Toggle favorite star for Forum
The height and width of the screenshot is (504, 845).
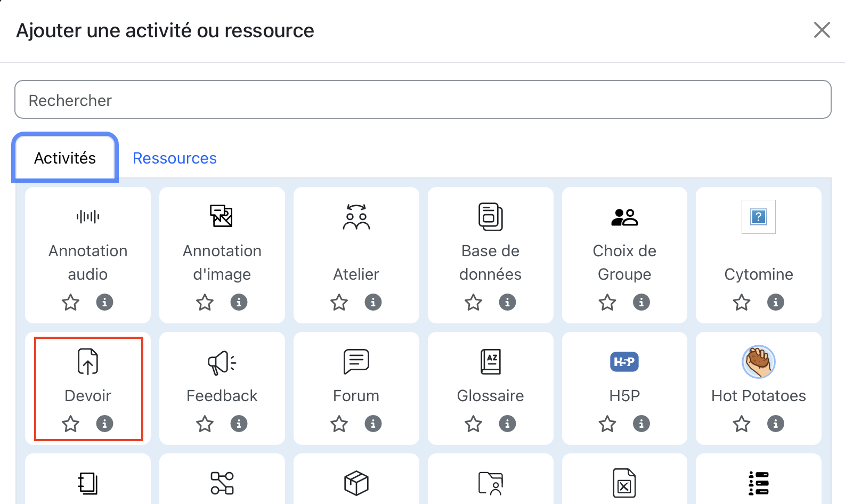pyautogui.click(x=339, y=424)
